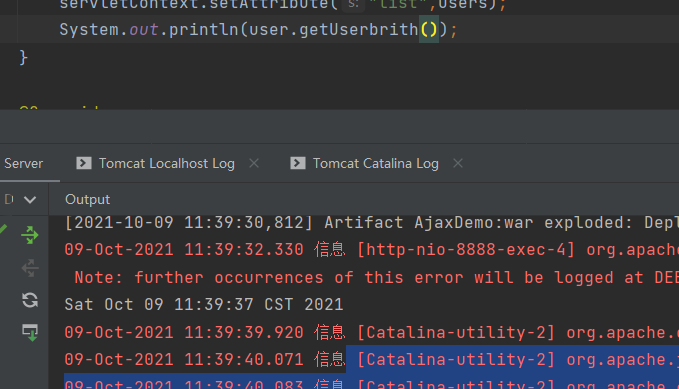
Task: Expand the deployment dropdown chevron
Action: pos(30,200)
